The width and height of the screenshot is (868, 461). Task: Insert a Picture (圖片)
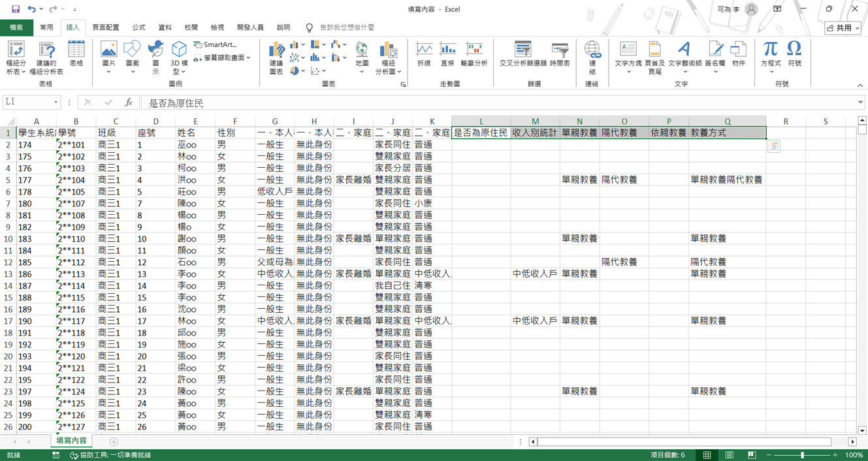[108, 57]
